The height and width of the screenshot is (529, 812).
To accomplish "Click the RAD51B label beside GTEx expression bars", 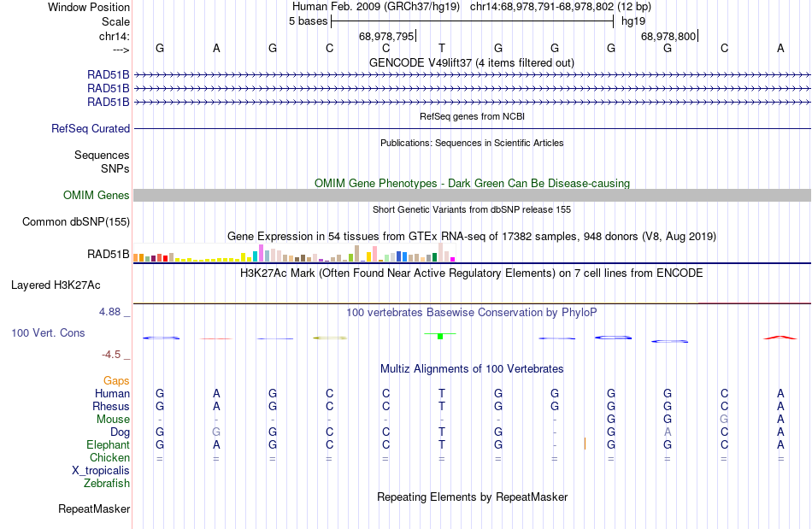I will coord(109,254).
